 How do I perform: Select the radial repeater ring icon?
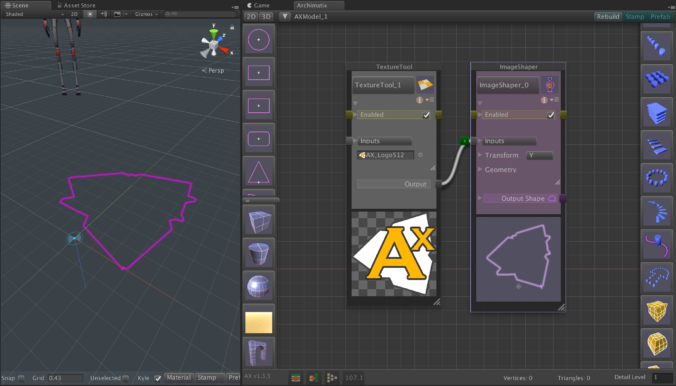(x=657, y=178)
